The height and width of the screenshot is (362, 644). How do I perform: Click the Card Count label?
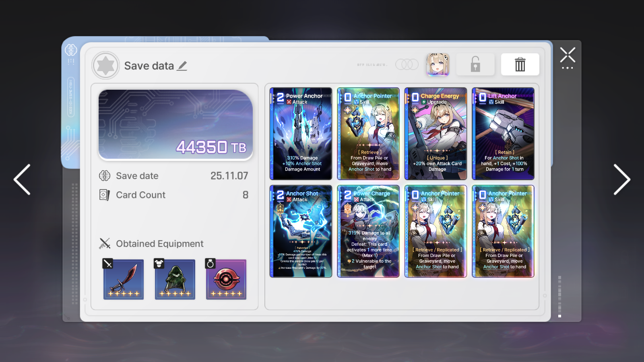[x=140, y=195]
